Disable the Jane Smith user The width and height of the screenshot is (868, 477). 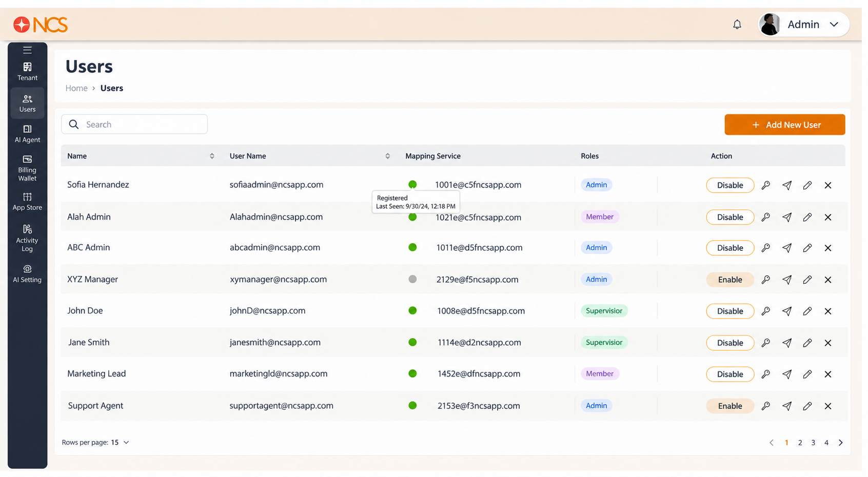pyautogui.click(x=730, y=343)
